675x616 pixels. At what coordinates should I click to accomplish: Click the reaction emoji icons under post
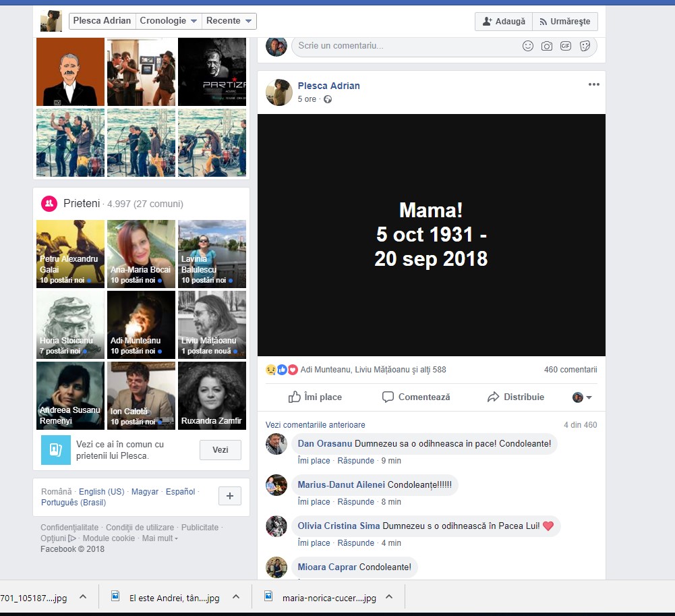[x=281, y=370]
